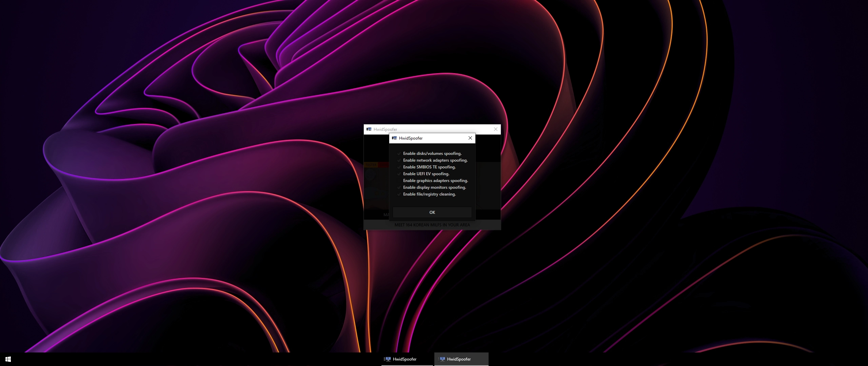This screenshot has height=366, width=868.
Task: Close the main HwidSpoofer window
Action: [496, 129]
